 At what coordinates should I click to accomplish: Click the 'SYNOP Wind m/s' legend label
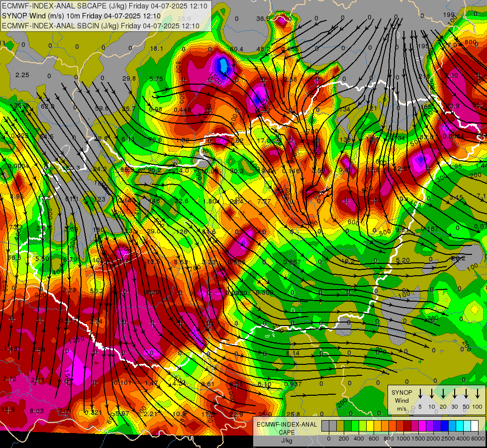click(x=401, y=401)
